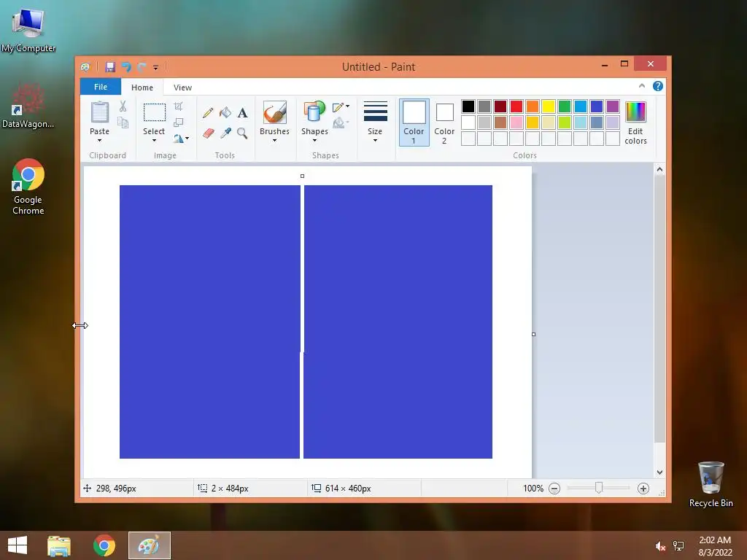Pick the pink color swatch
The image size is (747, 560).
tap(516, 122)
